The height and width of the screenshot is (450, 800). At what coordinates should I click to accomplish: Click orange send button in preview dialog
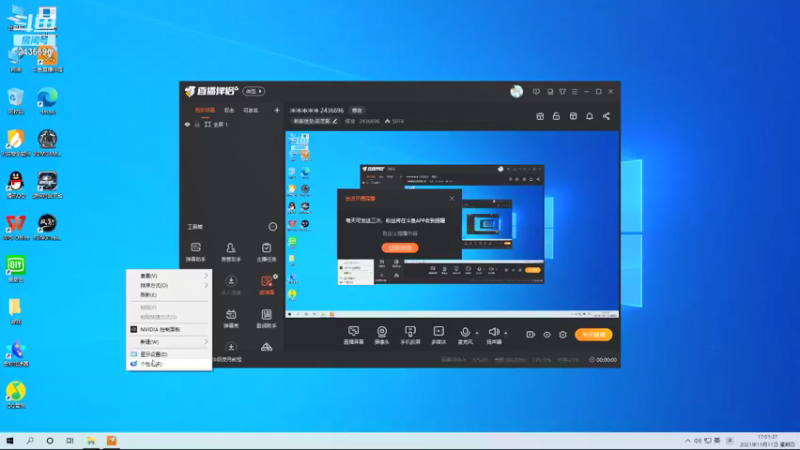coord(400,248)
